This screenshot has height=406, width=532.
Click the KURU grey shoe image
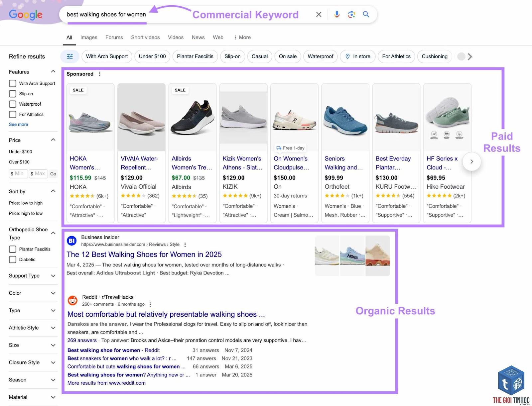[396, 118]
